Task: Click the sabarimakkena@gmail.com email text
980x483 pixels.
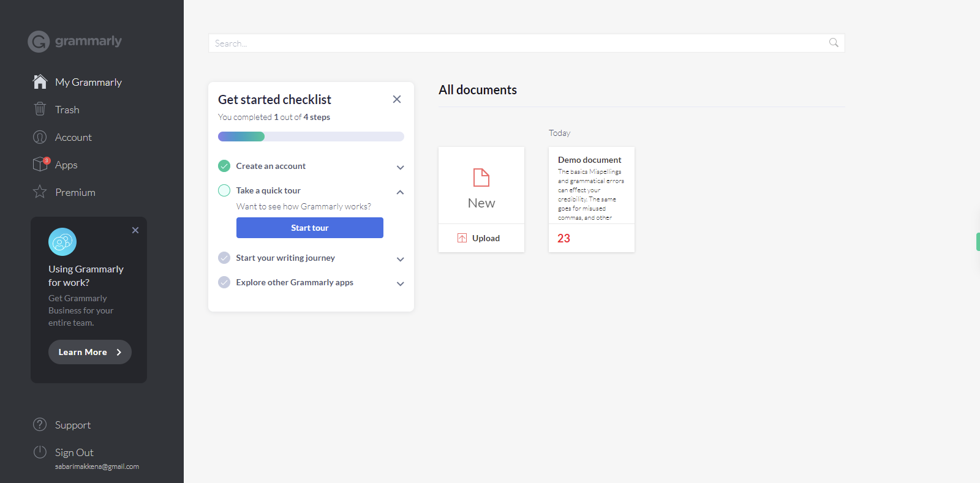Action: click(97, 466)
